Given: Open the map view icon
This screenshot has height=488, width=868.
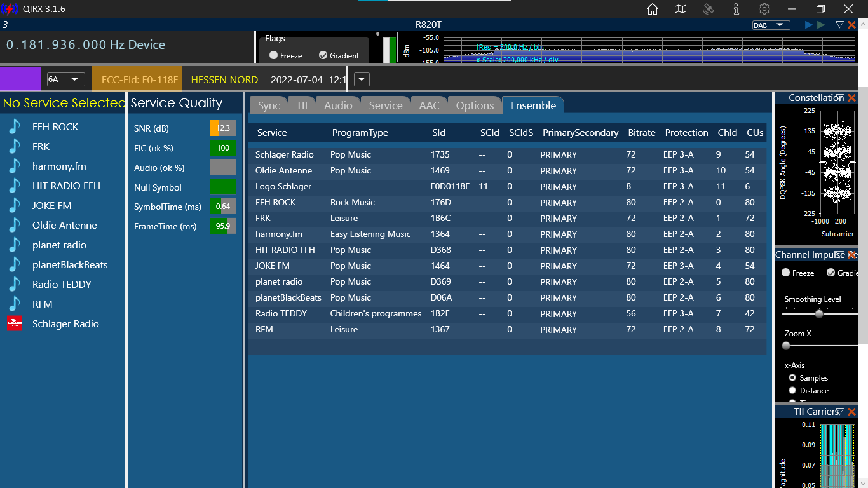Looking at the screenshot, I should (x=681, y=9).
